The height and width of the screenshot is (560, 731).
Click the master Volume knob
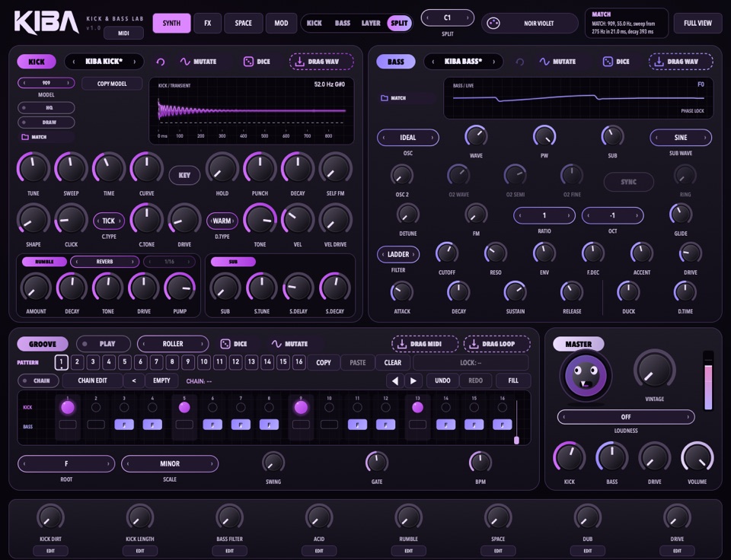697,459
